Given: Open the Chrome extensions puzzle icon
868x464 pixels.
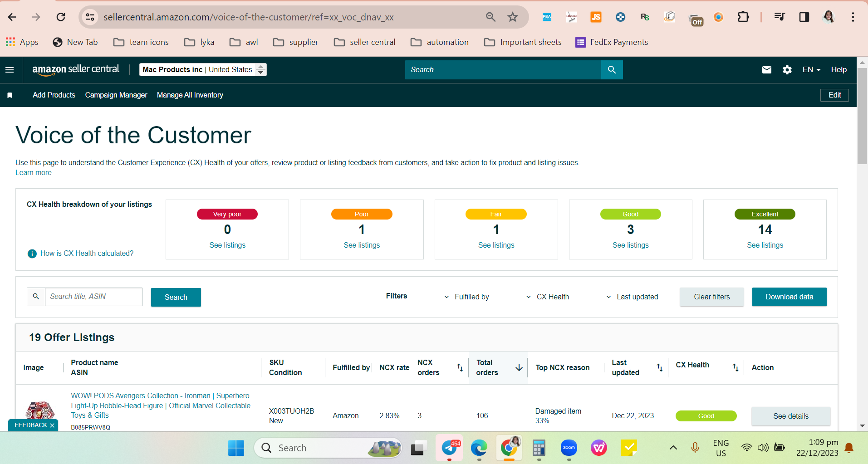Looking at the screenshot, I should 743,17.
